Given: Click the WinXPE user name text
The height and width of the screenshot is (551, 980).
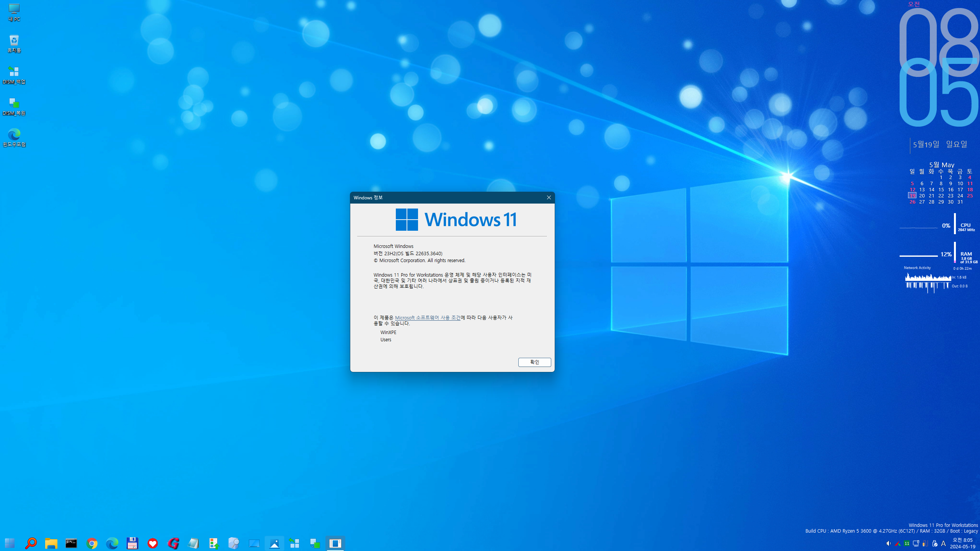Looking at the screenshot, I should [388, 332].
